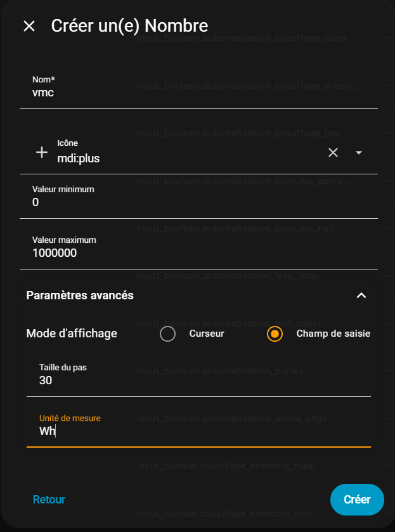Close the Créer un(e) Nombre dialog
This screenshot has width=395, height=532.
click(29, 26)
